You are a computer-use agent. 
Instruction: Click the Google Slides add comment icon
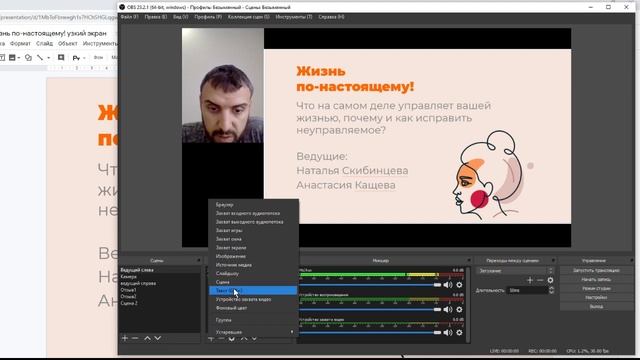tap(61, 58)
